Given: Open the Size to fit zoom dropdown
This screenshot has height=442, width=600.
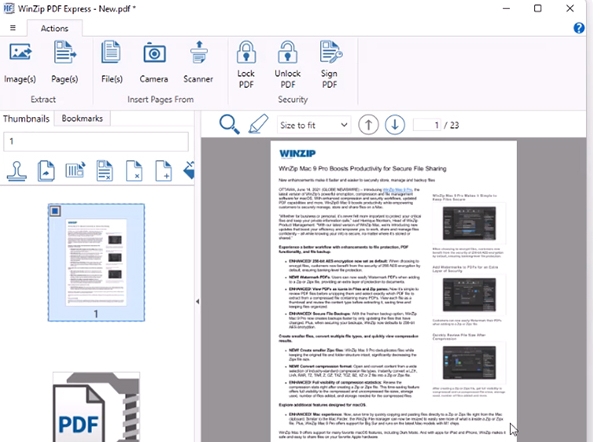Looking at the screenshot, I should tap(313, 125).
